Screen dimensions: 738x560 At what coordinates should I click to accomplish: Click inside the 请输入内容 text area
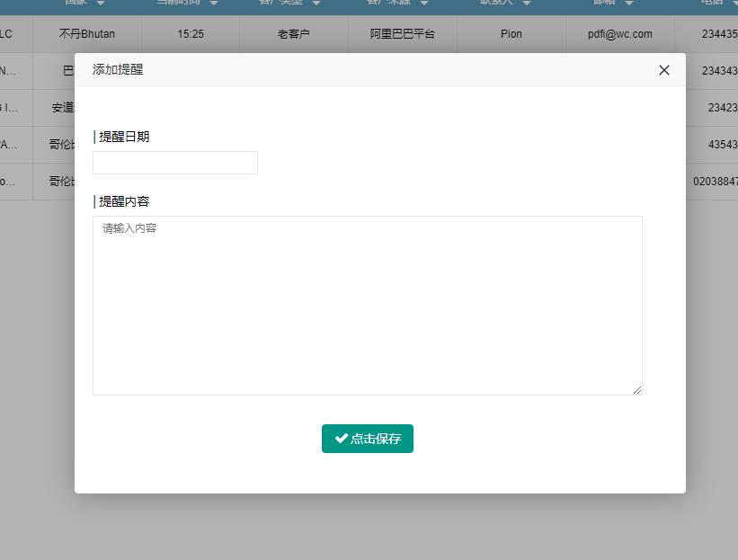pos(367,304)
